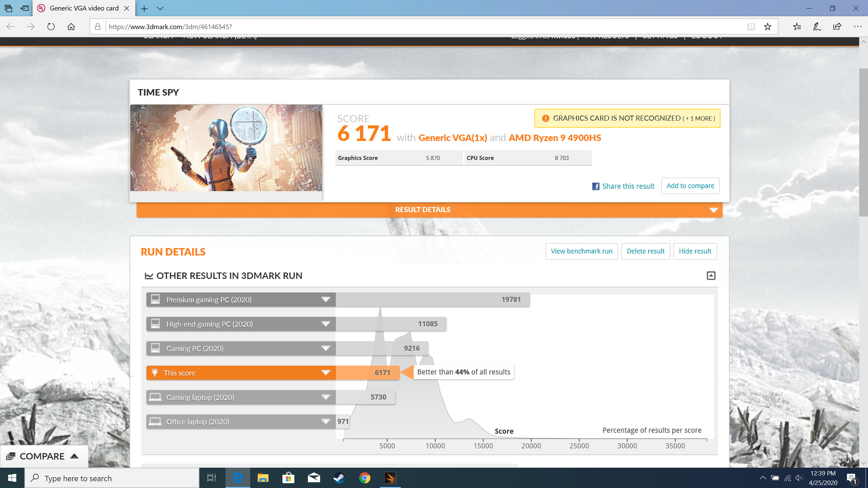Expand Premium gaming PC (2020) dropdown
The image size is (868, 488).
[x=326, y=300]
